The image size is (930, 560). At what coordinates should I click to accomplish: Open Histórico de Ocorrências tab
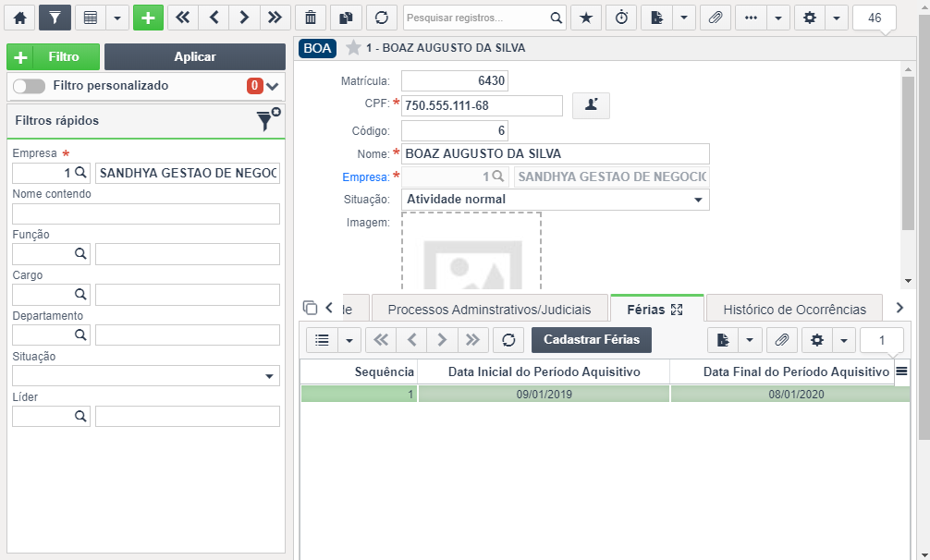coord(795,310)
